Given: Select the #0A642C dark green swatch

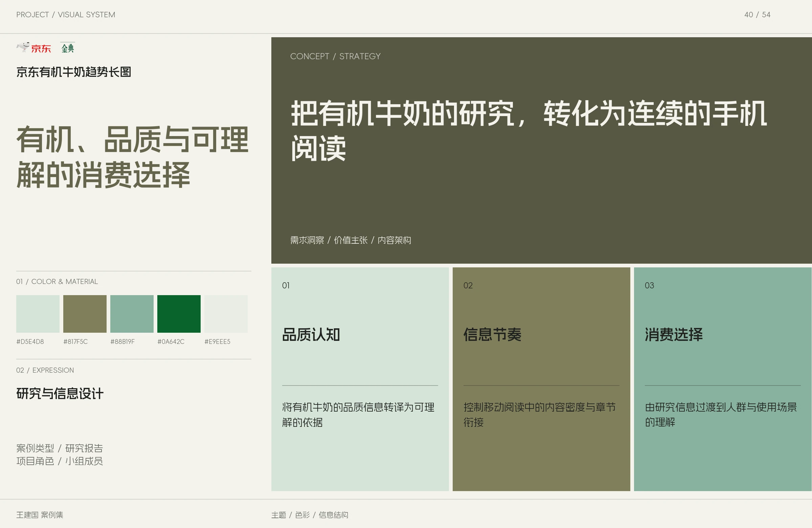Looking at the screenshot, I should click(179, 314).
